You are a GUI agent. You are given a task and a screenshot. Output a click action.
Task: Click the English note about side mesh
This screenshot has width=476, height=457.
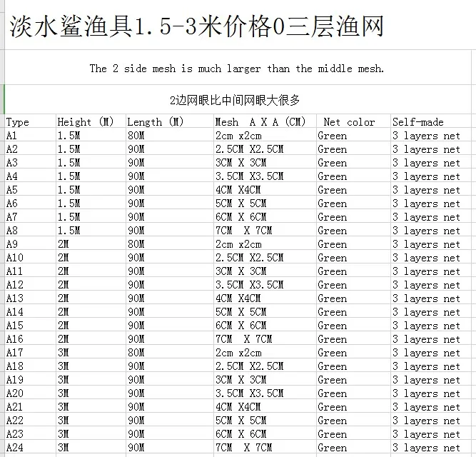point(237,69)
